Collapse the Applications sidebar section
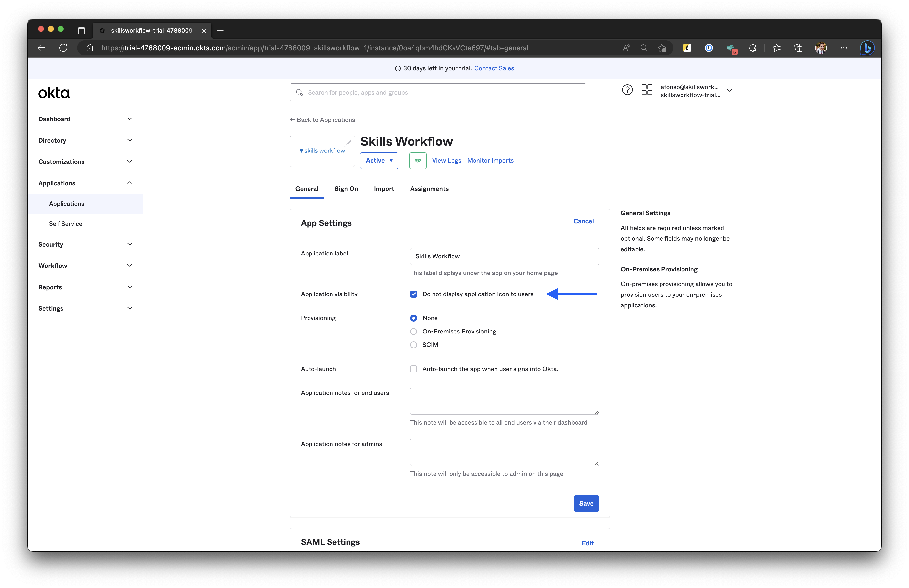 point(85,183)
